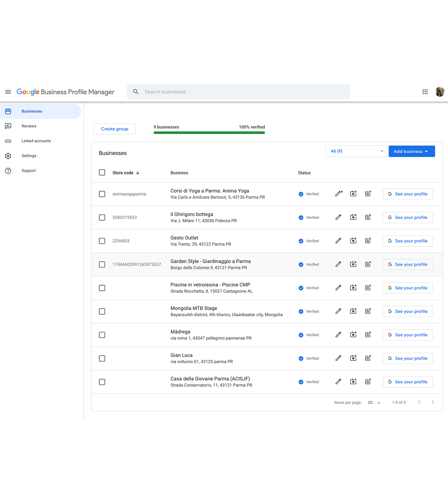
Task: Edit profile for Mongolia MTB Stage
Action: tap(338, 311)
